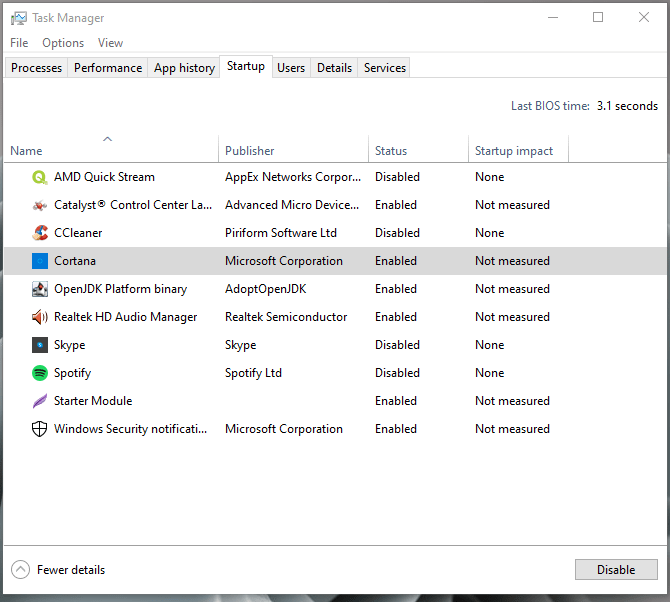Click None impact of Spotify row

coord(490,373)
